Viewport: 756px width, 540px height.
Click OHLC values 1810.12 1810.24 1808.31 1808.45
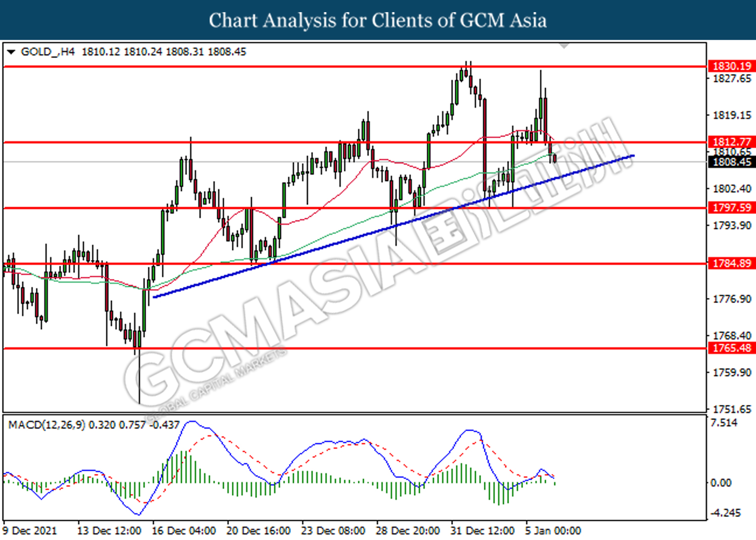[164, 52]
